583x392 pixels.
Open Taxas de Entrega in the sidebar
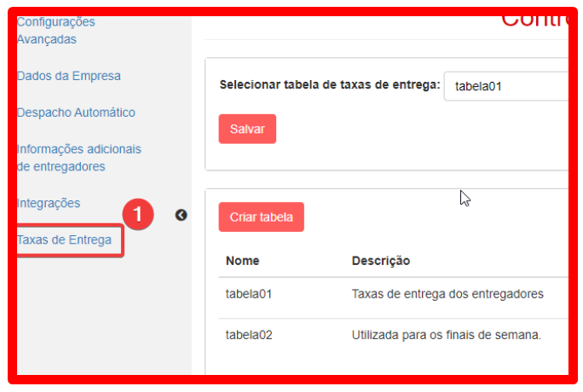click(x=65, y=240)
